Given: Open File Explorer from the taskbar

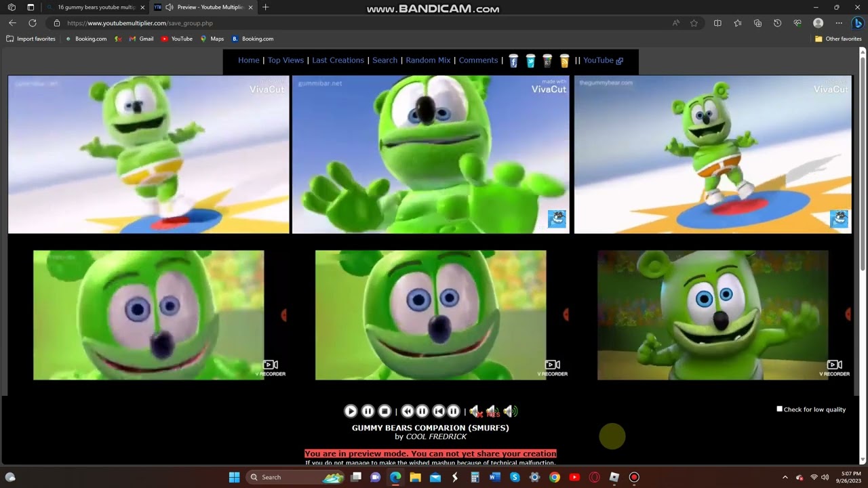Looking at the screenshot, I should [x=415, y=477].
